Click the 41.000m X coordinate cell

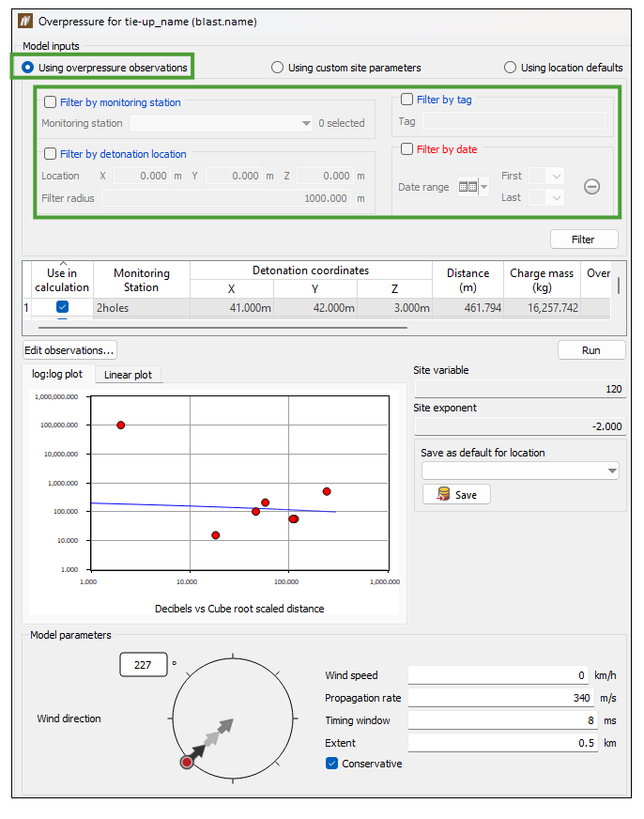[232, 308]
